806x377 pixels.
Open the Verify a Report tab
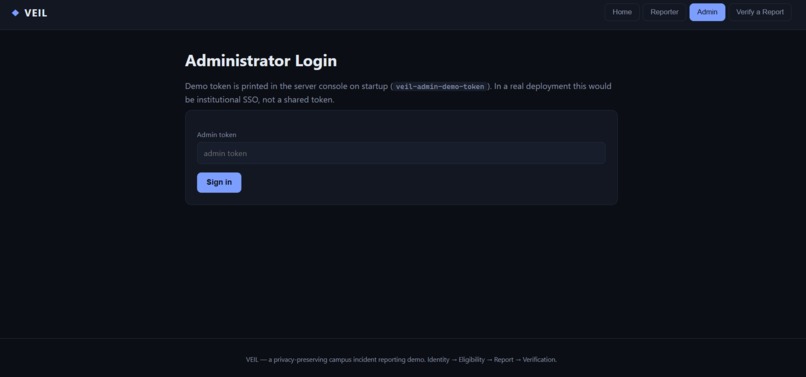(x=760, y=12)
